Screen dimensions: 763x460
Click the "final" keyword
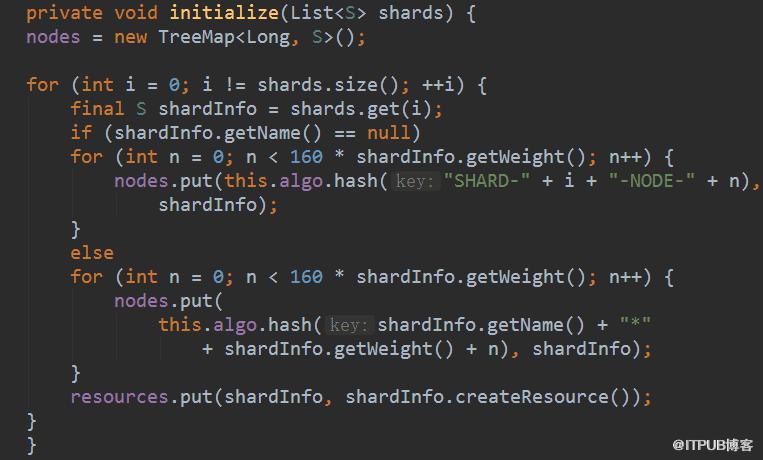point(97,109)
